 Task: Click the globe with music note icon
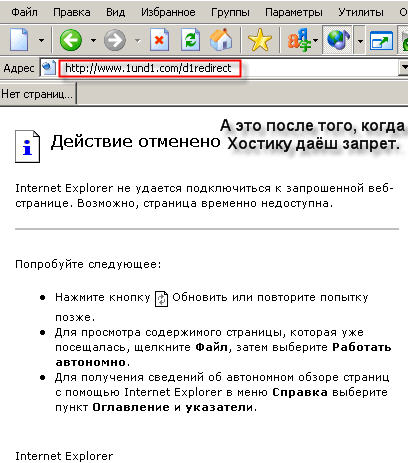click(337, 40)
